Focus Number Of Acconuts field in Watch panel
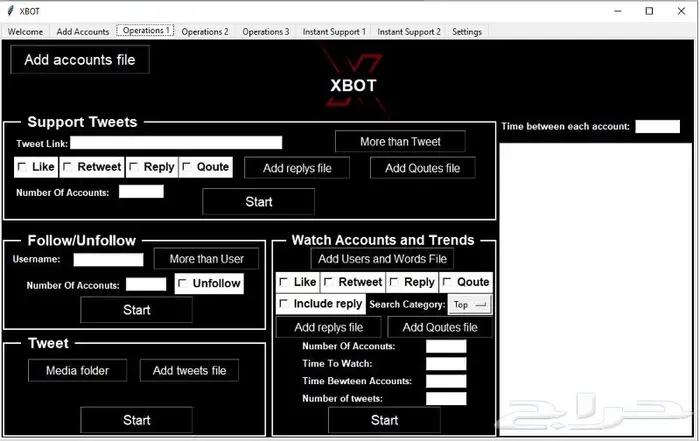This screenshot has height=441, width=700. point(446,346)
